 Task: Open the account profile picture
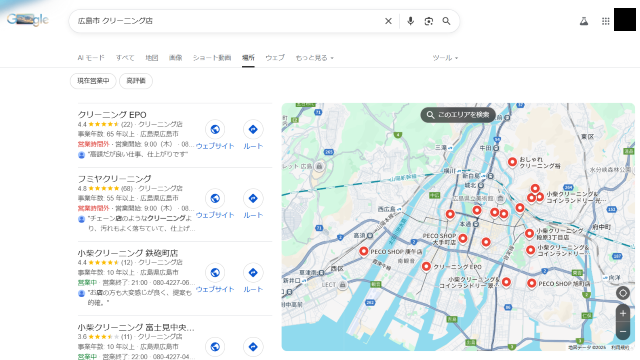[x=625, y=19]
